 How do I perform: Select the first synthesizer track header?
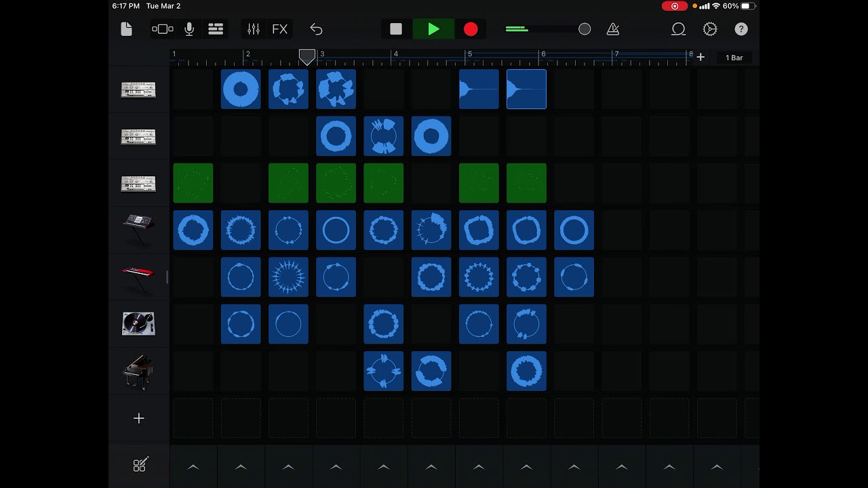coord(138,89)
